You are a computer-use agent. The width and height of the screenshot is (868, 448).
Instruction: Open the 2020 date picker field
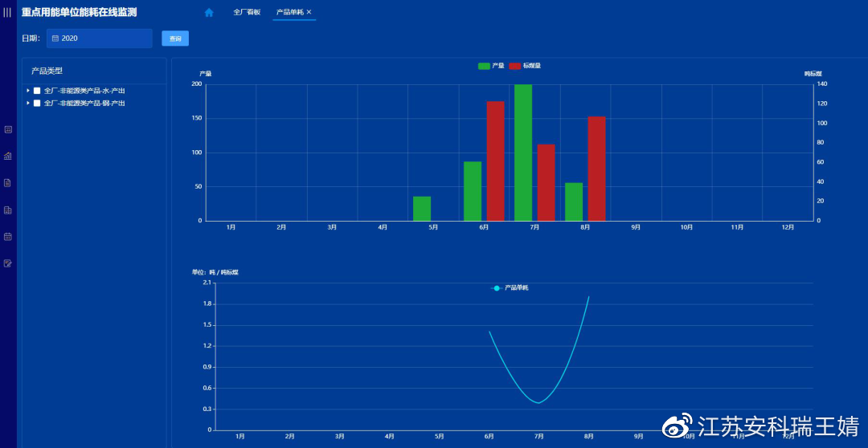pyautogui.click(x=100, y=39)
